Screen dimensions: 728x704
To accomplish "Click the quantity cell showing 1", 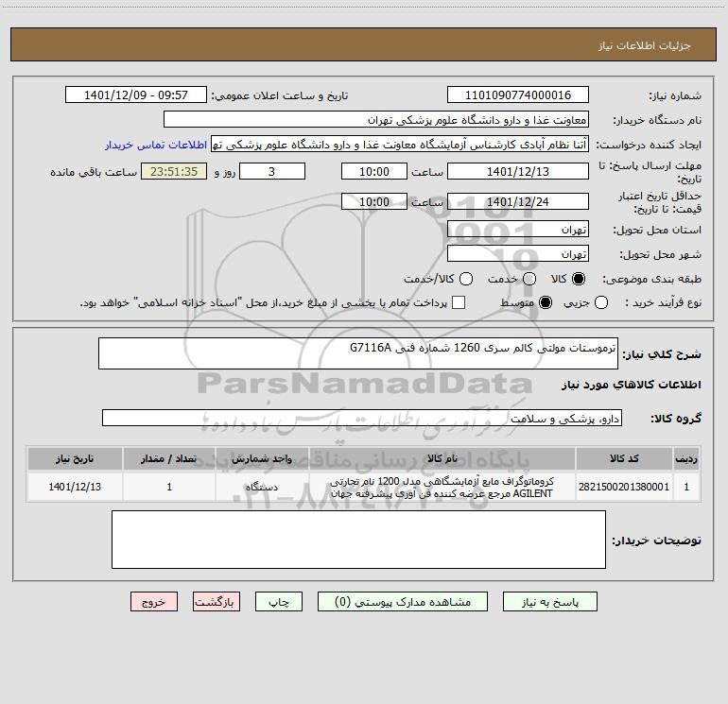I will coord(169,487).
